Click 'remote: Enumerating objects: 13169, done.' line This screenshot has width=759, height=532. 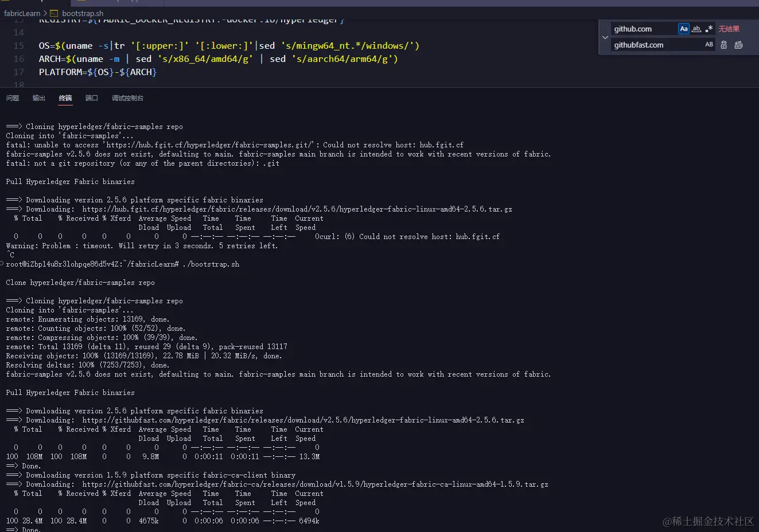pyautogui.click(x=88, y=319)
